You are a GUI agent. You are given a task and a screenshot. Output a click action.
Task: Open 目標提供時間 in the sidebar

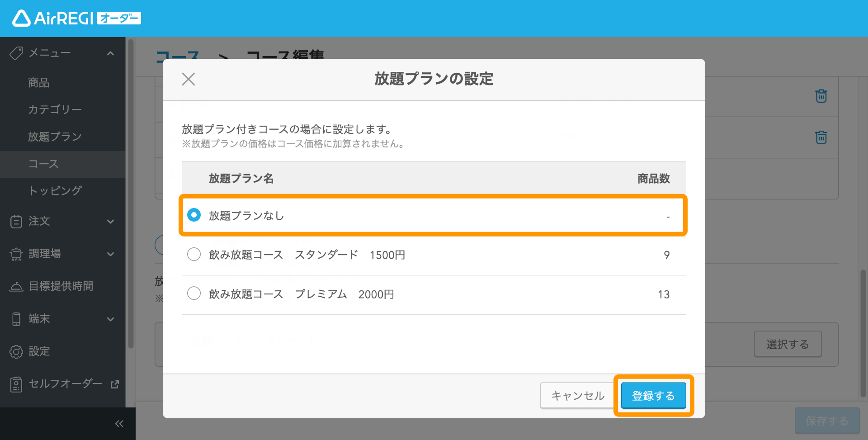[61, 286]
